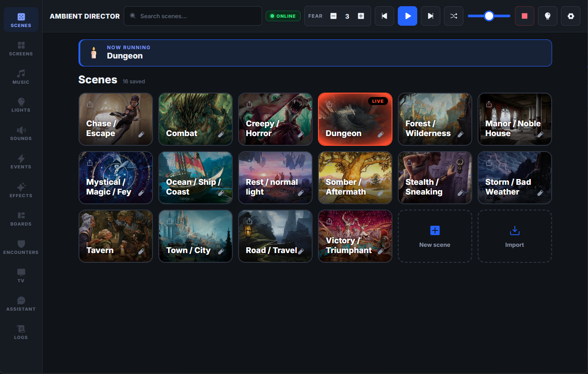Decrease the Fear level with minus
Image resolution: width=588 pixels, height=374 pixels.
coord(333,16)
